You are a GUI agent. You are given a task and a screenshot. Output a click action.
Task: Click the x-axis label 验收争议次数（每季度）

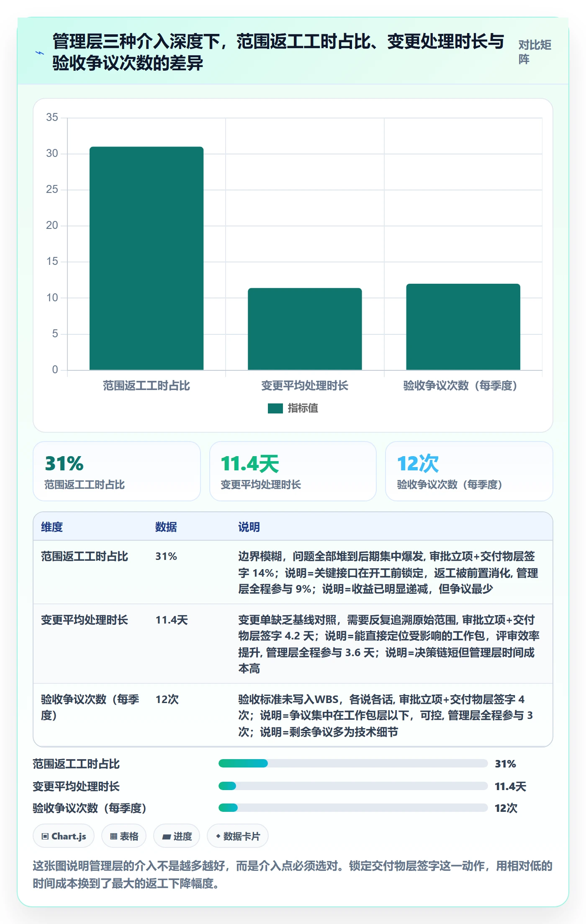pos(460,385)
